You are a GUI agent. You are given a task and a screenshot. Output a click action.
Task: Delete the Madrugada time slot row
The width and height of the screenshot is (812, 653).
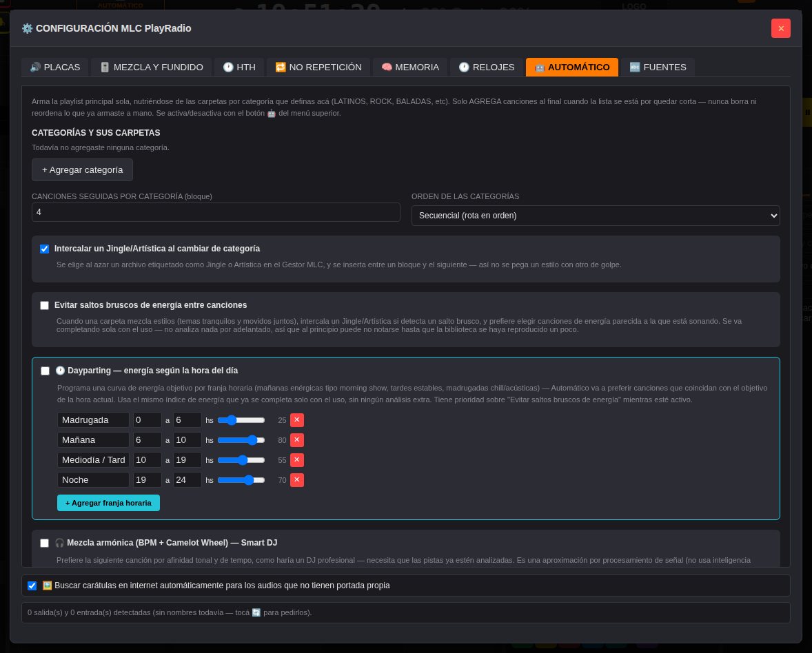coord(296,420)
